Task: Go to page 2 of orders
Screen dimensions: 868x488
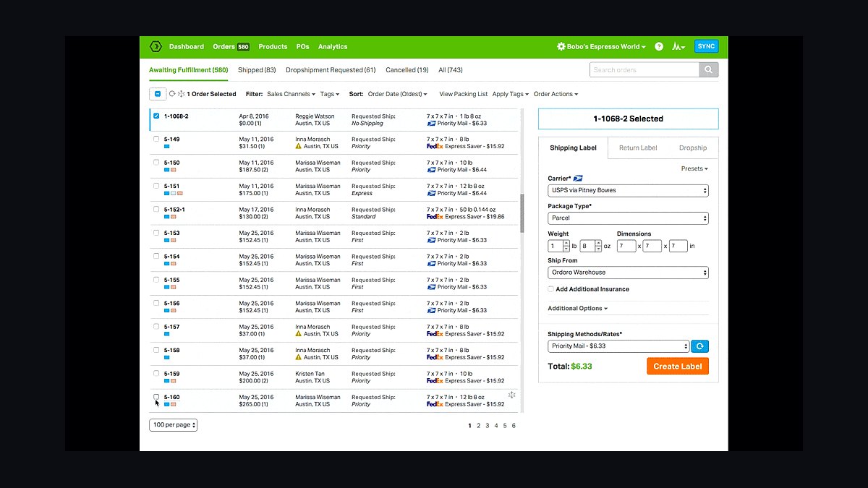Action: (x=478, y=426)
